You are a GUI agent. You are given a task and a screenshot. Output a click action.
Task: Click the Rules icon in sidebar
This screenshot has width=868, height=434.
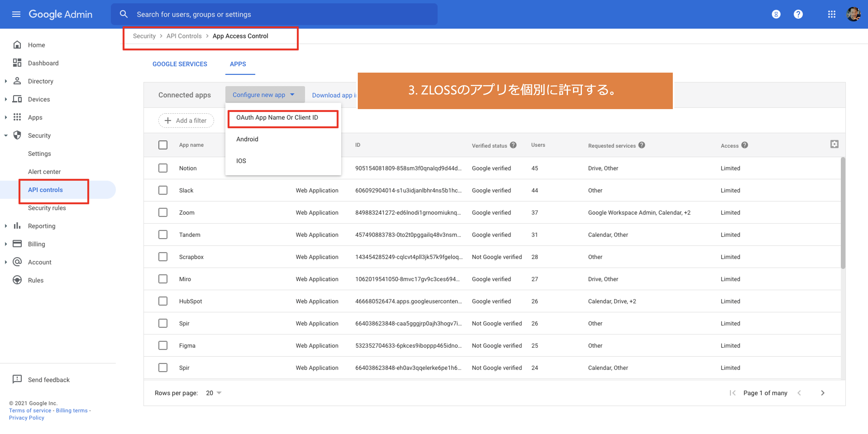coord(17,280)
